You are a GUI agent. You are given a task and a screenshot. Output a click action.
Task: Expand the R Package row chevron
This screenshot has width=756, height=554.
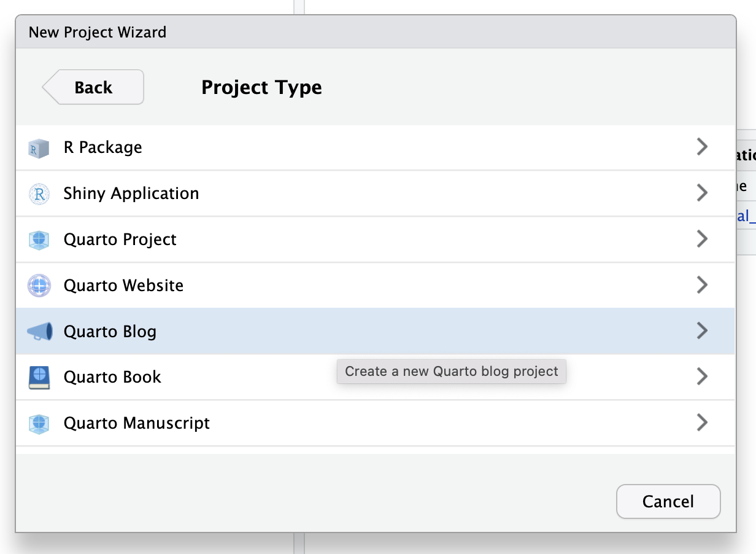click(702, 147)
